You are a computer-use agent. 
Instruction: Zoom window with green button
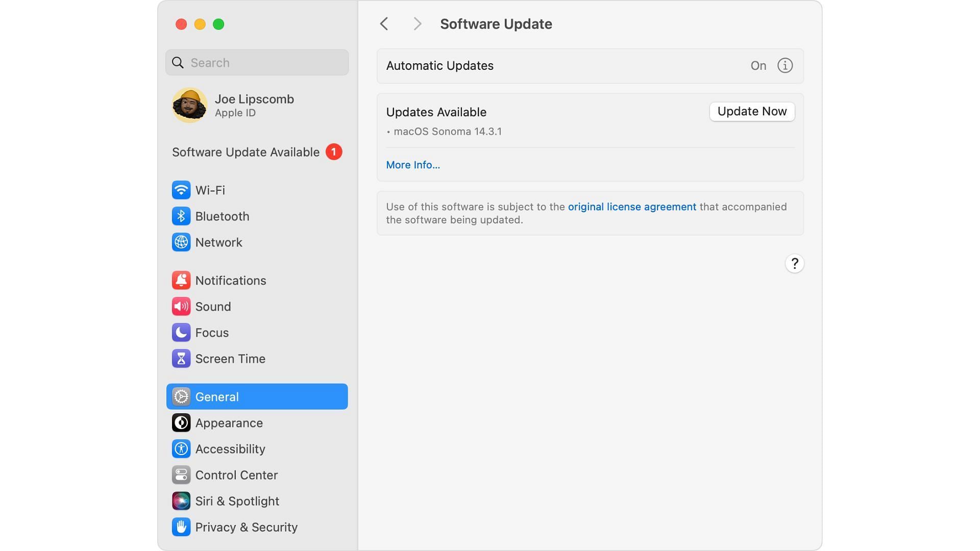[218, 24]
